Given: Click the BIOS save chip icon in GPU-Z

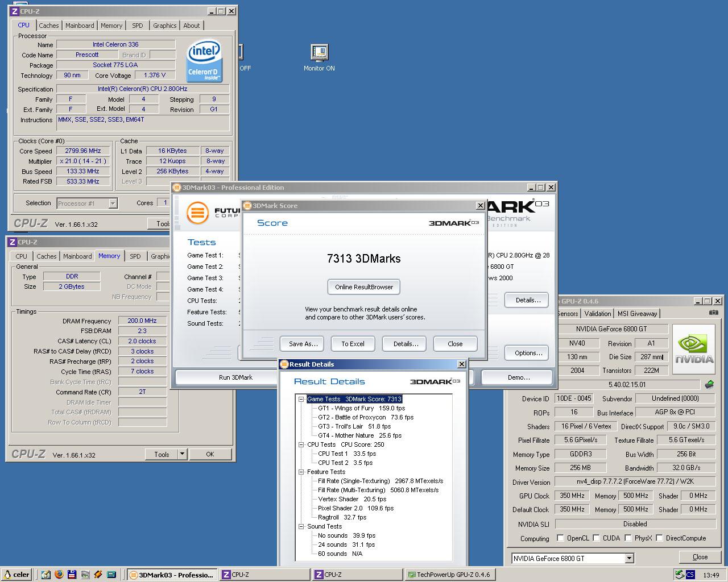Looking at the screenshot, I should pyautogui.click(x=709, y=385).
